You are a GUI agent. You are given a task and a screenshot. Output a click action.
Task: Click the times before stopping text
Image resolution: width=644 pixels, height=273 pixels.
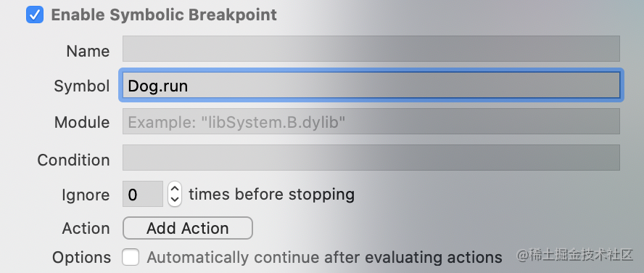271,194
